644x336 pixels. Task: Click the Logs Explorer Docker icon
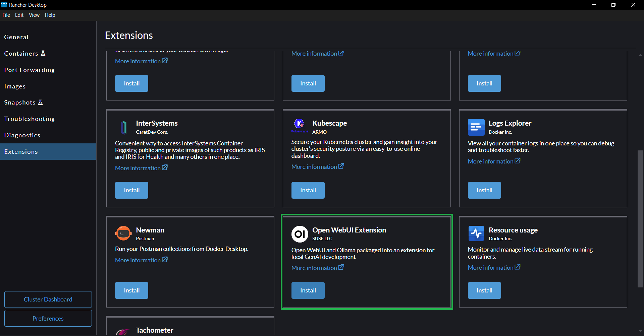point(476,127)
